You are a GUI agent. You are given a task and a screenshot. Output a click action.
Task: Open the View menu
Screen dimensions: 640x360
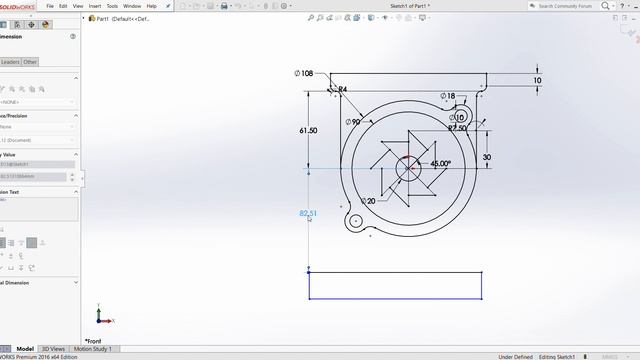78,6
